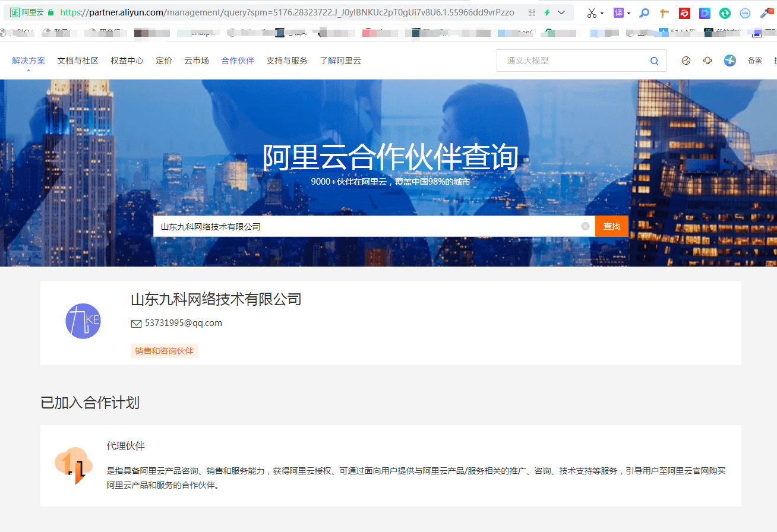Screen dimensions: 777x532
Task: Click the envelope email icon
Action: 136,324
